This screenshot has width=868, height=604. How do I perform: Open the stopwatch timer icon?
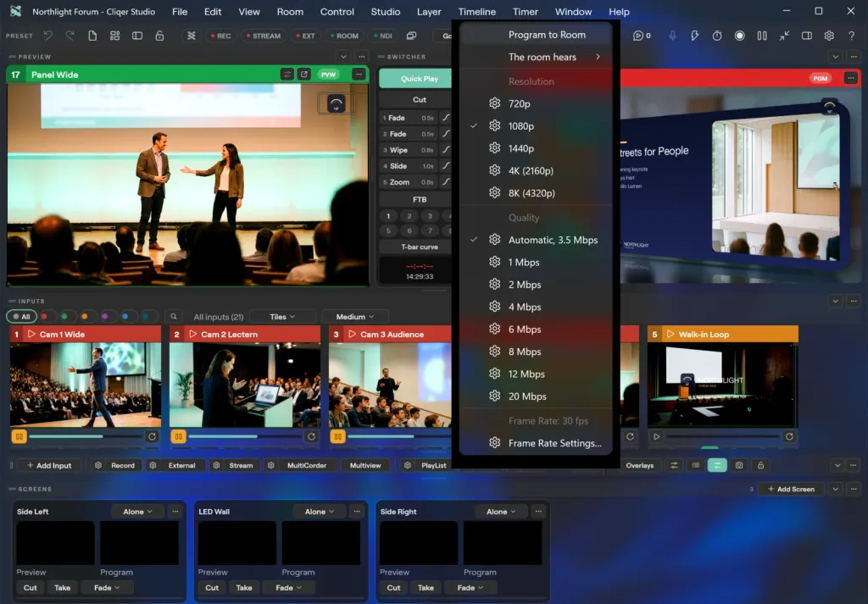click(717, 36)
